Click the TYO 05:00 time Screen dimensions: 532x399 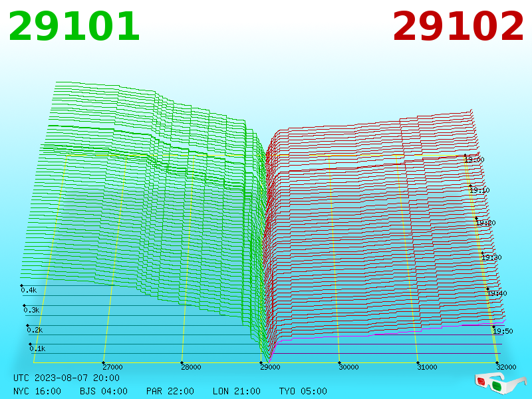[x=303, y=391]
